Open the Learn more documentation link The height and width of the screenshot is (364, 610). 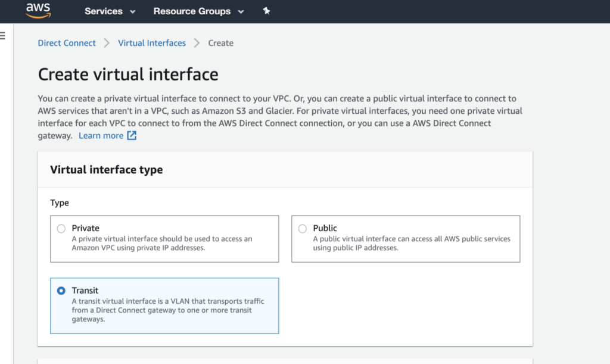coord(100,135)
